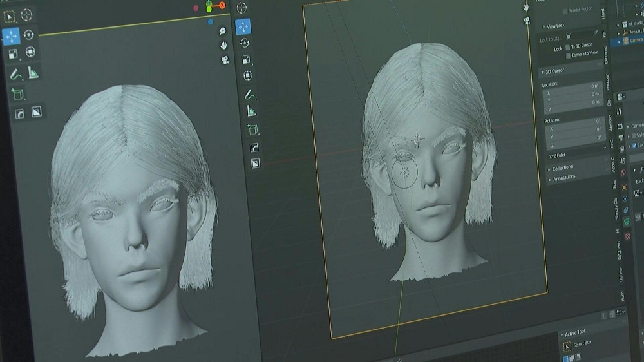The height and width of the screenshot is (362, 644).
Task: Toggle the Render Region checkbox
Action: pos(565,11)
